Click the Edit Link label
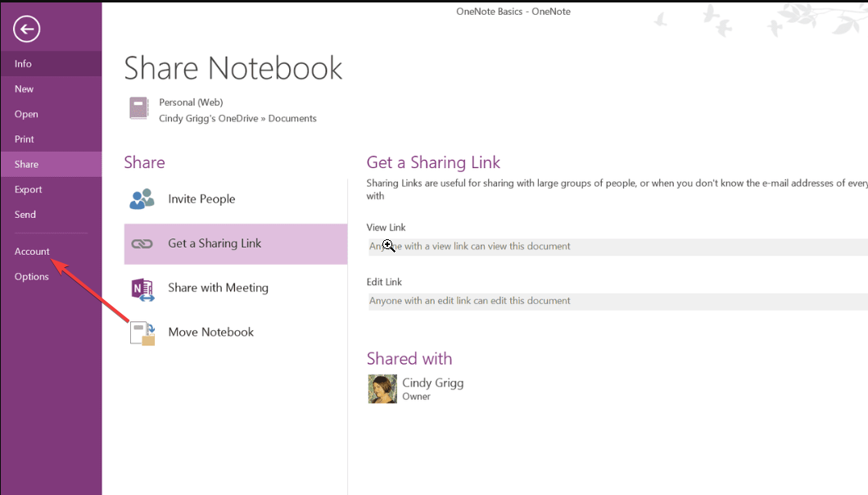 [384, 282]
